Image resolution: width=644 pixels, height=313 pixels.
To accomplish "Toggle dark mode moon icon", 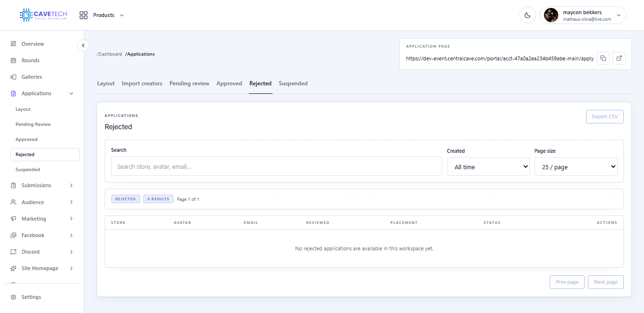I will coord(528,15).
